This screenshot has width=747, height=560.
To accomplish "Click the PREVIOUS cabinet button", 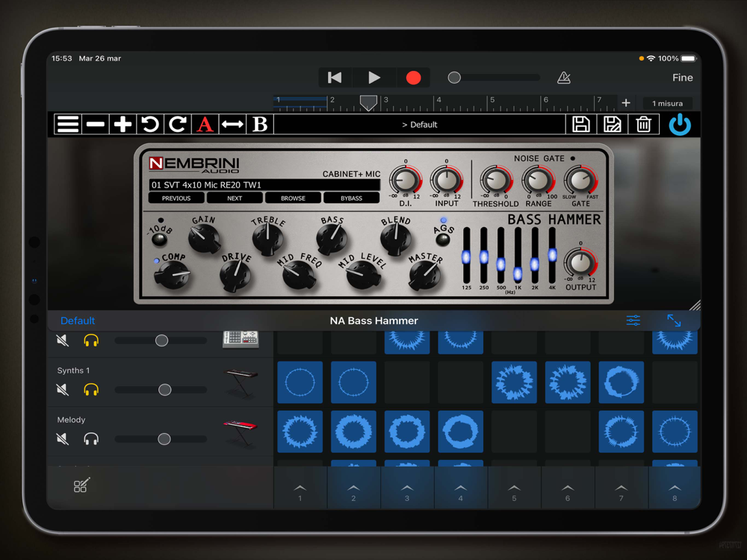I will [x=176, y=198].
